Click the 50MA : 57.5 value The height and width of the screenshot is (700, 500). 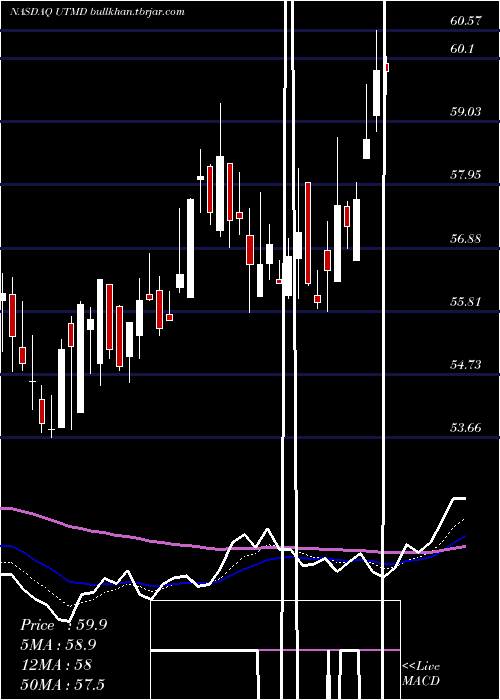[62, 684]
